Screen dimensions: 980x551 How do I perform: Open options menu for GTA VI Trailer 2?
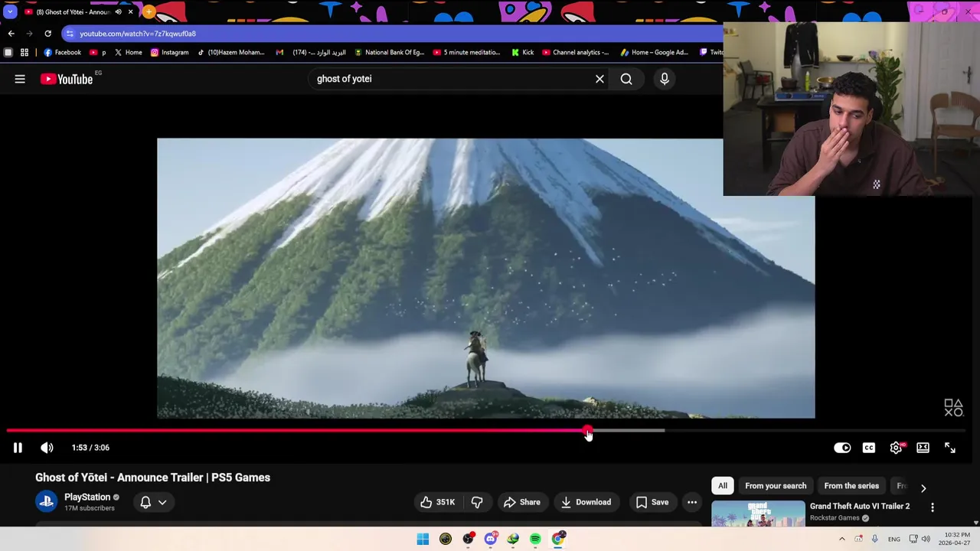pos(933,507)
